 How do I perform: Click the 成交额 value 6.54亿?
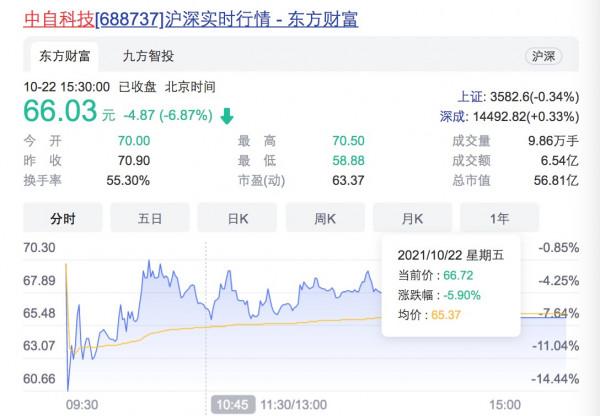click(559, 161)
